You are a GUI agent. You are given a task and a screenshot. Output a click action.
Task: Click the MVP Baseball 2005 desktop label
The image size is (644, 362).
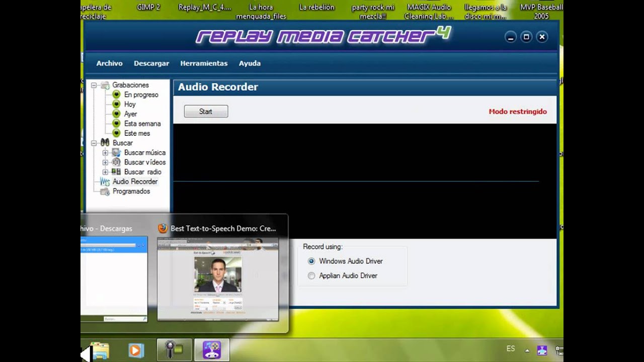click(x=541, y=12)
